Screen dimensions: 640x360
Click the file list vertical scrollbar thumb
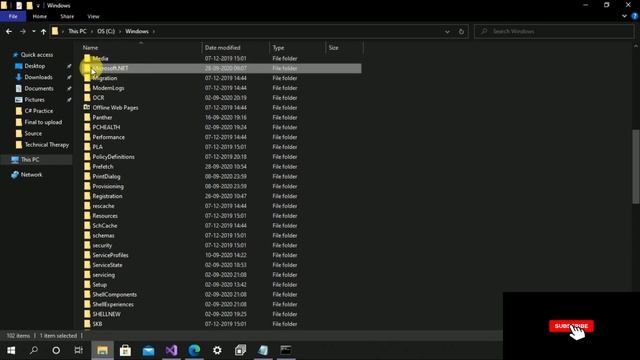pyautogui.click(x=636, y=166)
